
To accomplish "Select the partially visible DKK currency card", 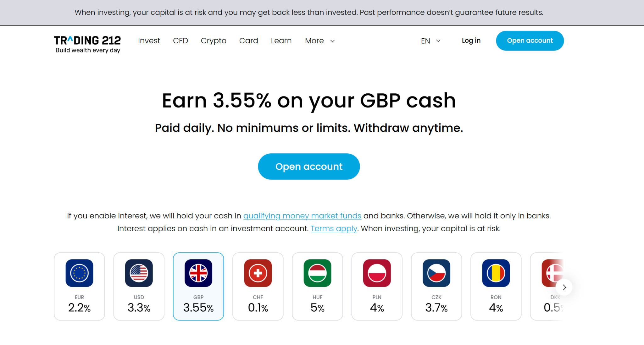I will (547, 286).
